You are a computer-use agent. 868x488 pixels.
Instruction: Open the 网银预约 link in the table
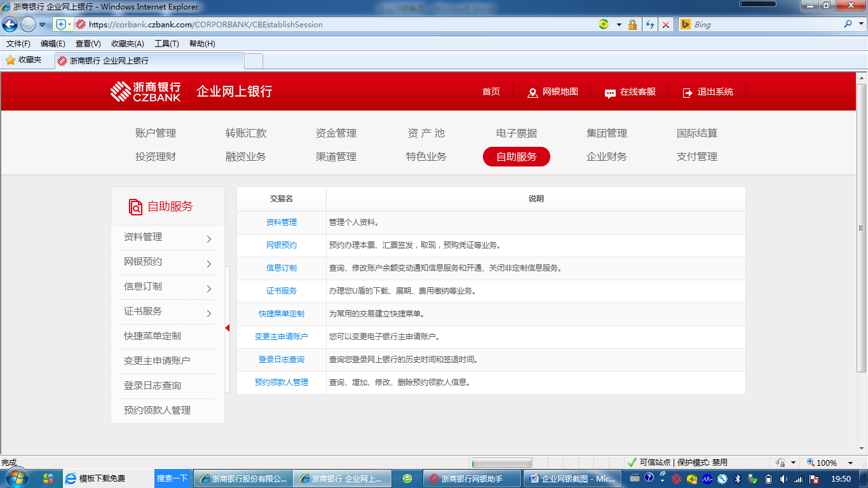(x=281, y=245)
